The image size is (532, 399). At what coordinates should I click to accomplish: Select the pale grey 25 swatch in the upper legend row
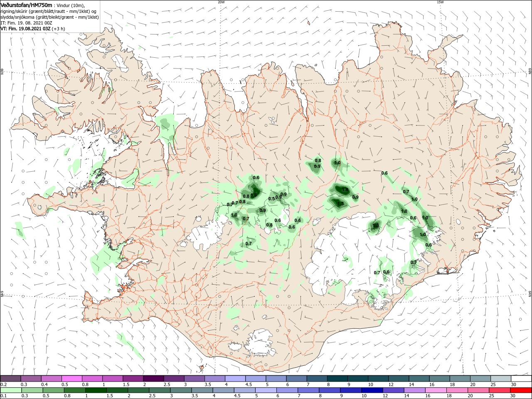501,378
